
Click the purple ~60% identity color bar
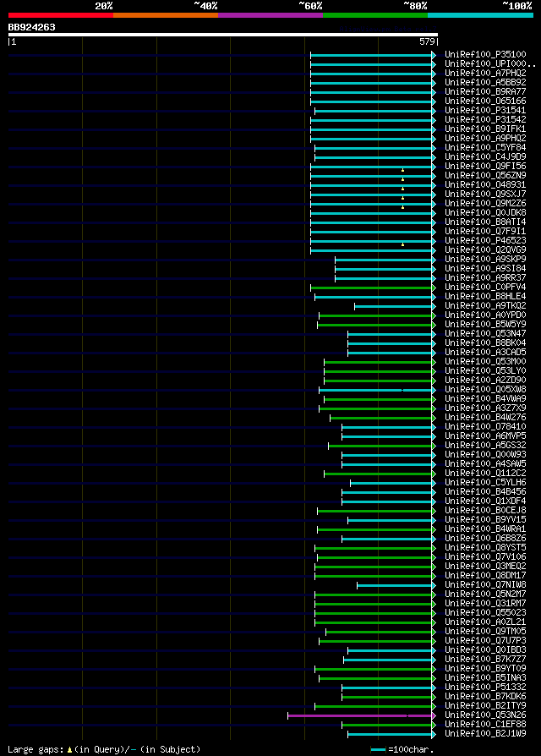270,15
